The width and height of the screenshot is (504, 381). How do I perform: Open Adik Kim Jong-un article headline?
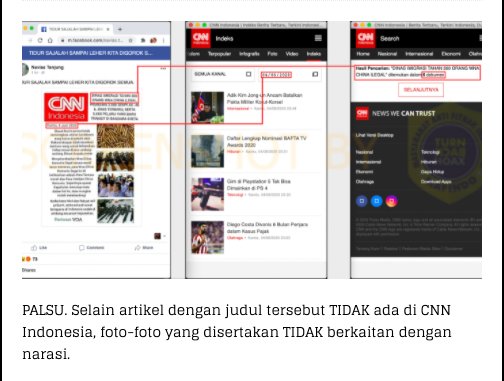point(264,98)
